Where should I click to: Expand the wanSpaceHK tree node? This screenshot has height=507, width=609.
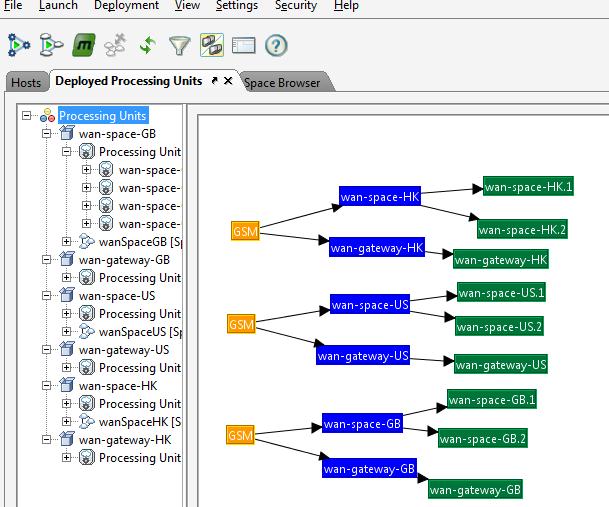(x=67, y=422)
